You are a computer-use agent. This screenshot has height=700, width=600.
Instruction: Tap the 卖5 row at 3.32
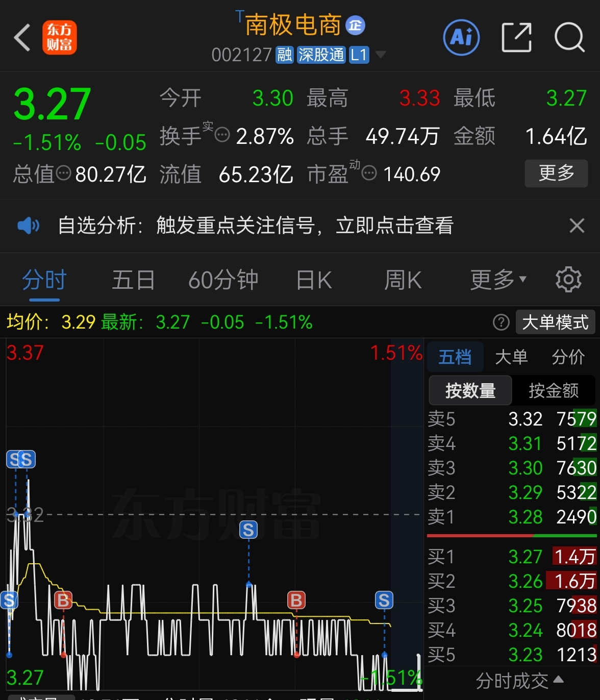[512, 419]
